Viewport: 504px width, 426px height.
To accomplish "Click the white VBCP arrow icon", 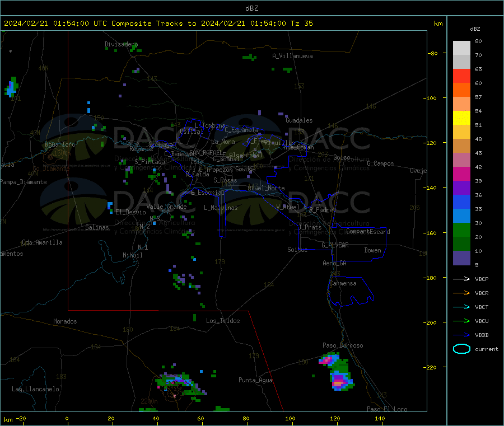I will [x=461, y=279].
